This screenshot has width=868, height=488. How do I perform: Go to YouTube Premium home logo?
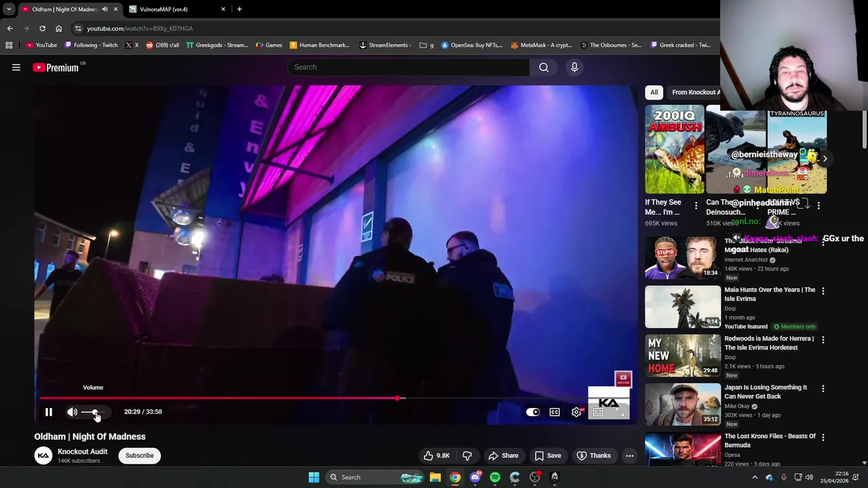(56, 67)
